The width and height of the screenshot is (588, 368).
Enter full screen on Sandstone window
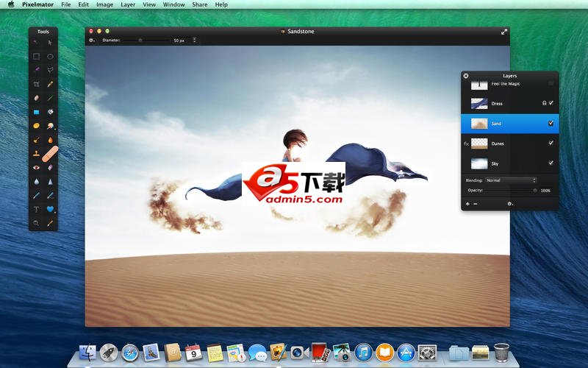coord(504,32)
